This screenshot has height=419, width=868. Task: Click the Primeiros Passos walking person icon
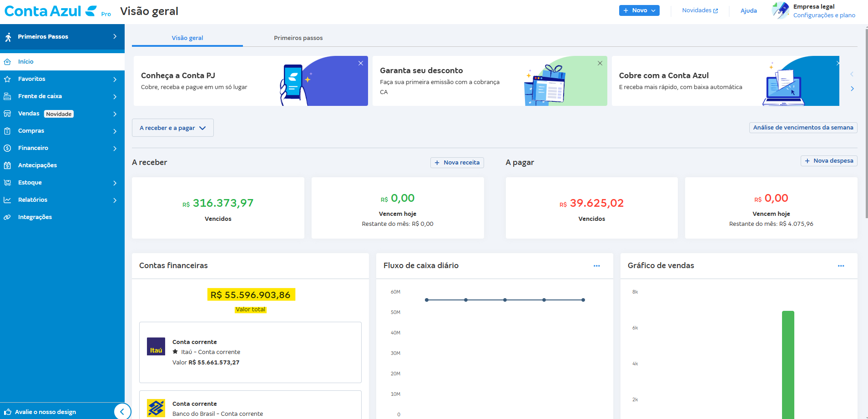(8, 37)
